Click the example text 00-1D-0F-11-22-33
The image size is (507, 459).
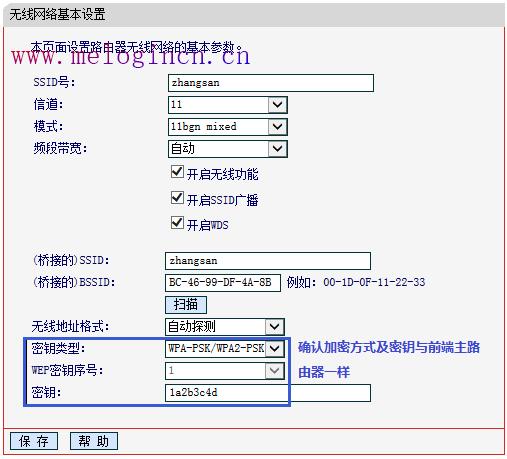(x=374, y=282)
